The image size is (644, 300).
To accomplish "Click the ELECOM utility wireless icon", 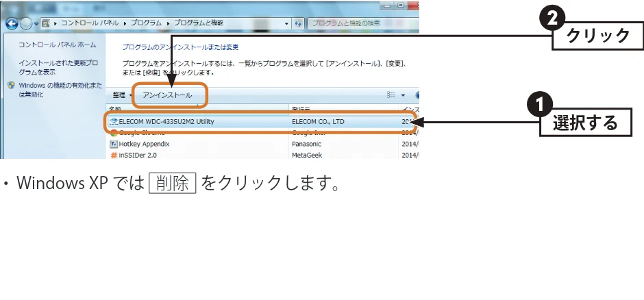I will [x=114, y=121].
